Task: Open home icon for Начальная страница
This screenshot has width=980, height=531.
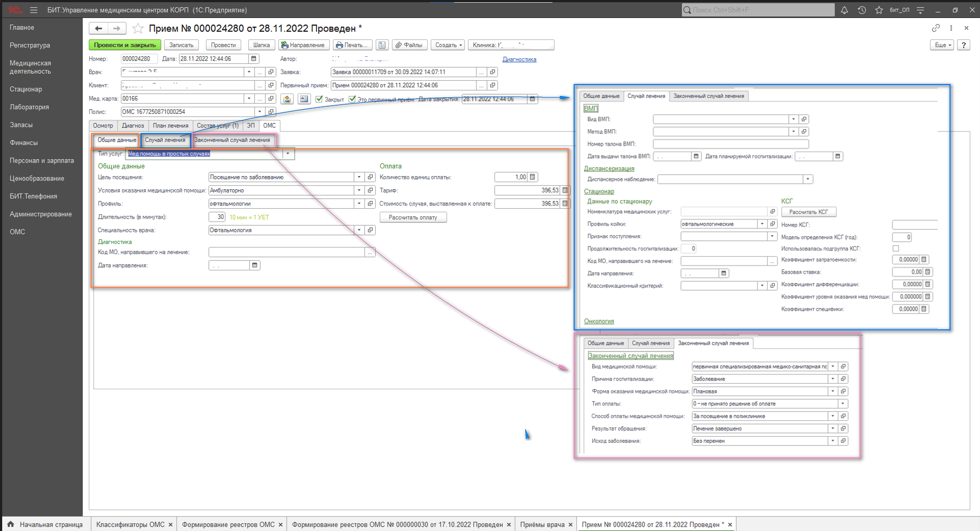Action: 10,524
